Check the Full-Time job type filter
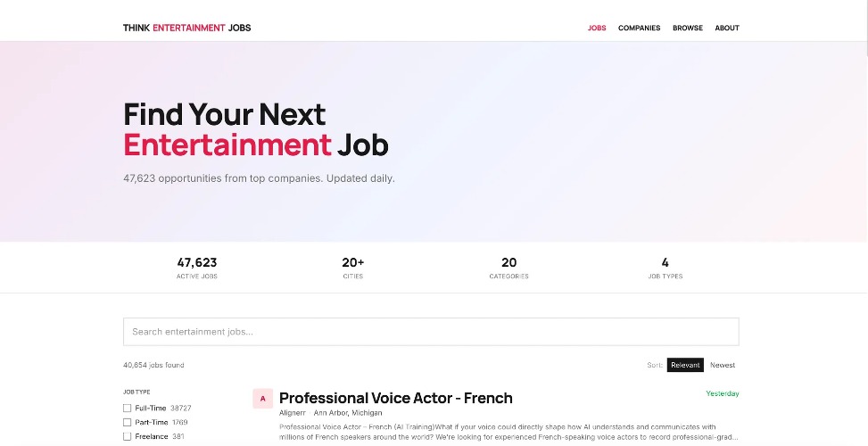The width and height of the screenshot is (868, 446). click(128, 409)
